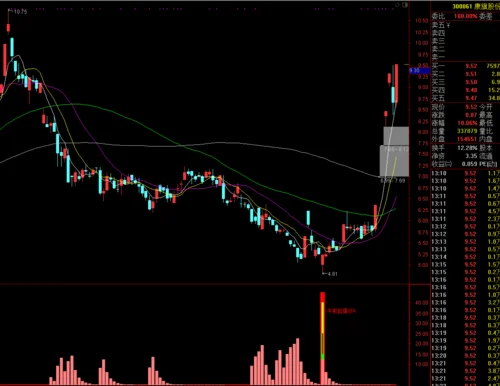Image resolution: width=500 pixels, height=386 pixels.
Task: Click the 卖四 sell-four row label
Action: pos(438,33)
